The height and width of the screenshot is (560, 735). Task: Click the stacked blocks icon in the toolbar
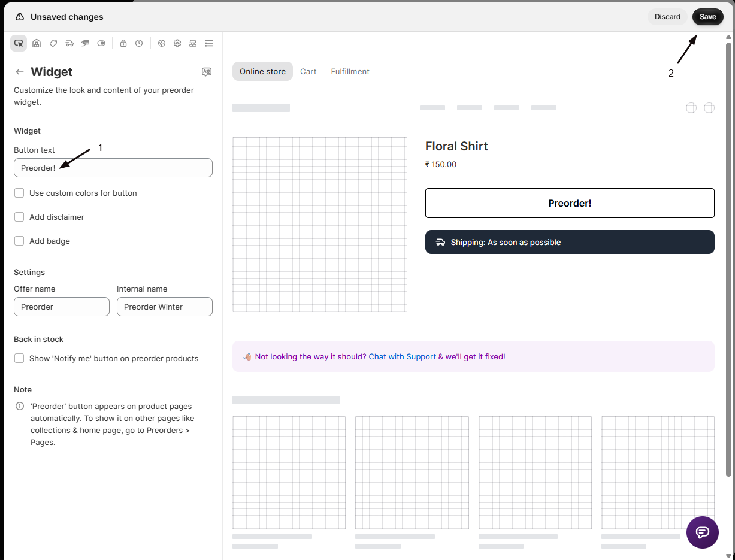pos(193,43)
